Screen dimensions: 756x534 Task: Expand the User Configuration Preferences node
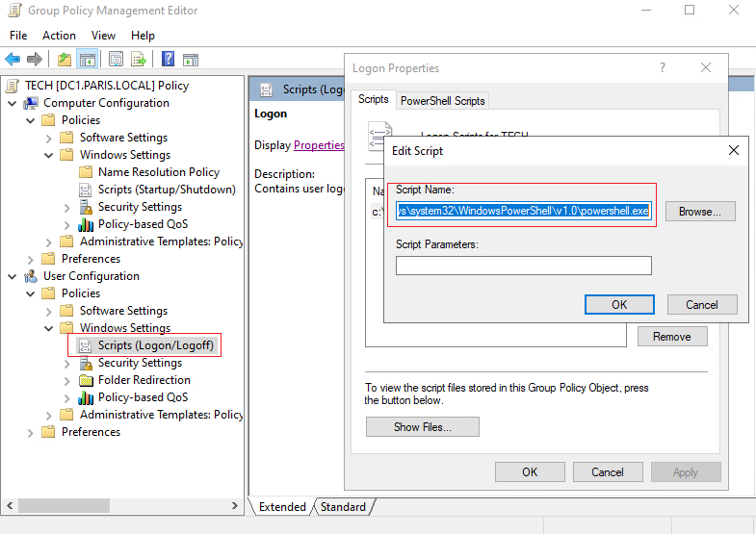point(31,432)
